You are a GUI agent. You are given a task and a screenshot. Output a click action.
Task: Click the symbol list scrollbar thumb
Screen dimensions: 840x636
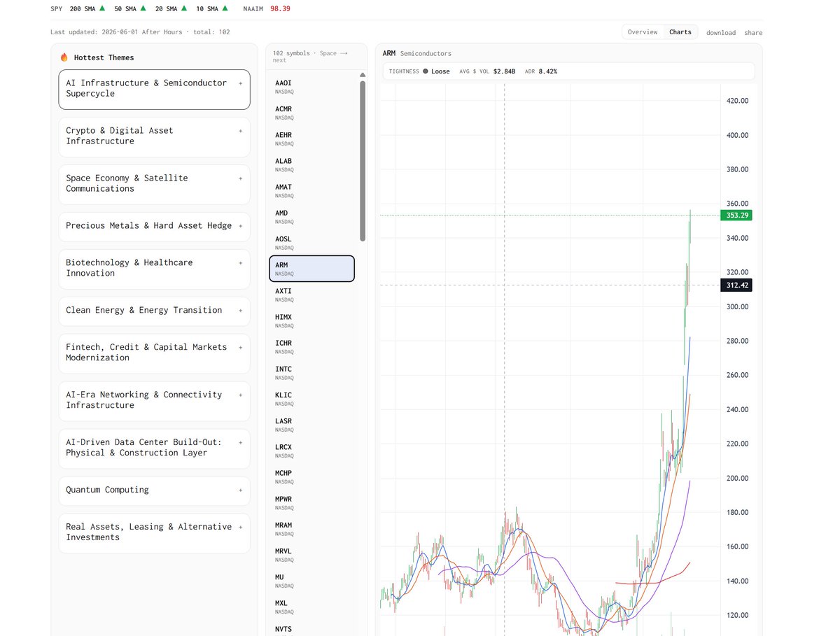pos(363,161)
